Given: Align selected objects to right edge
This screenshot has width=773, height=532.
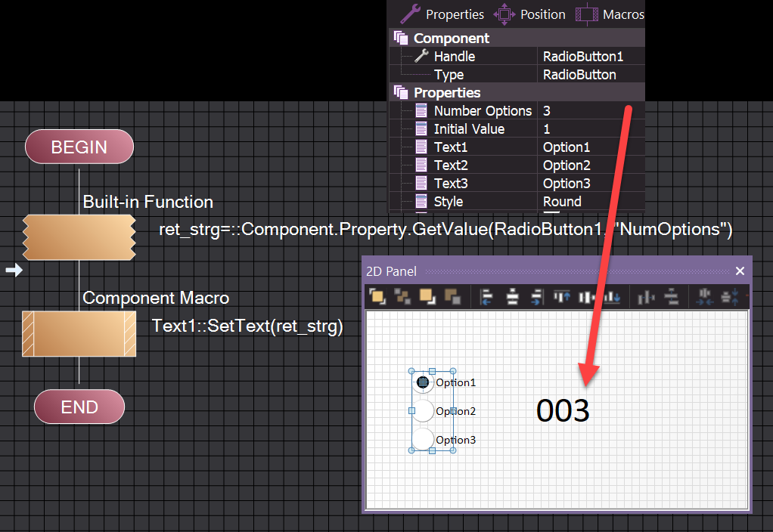Looking at the screenshot, I should 537,296.
